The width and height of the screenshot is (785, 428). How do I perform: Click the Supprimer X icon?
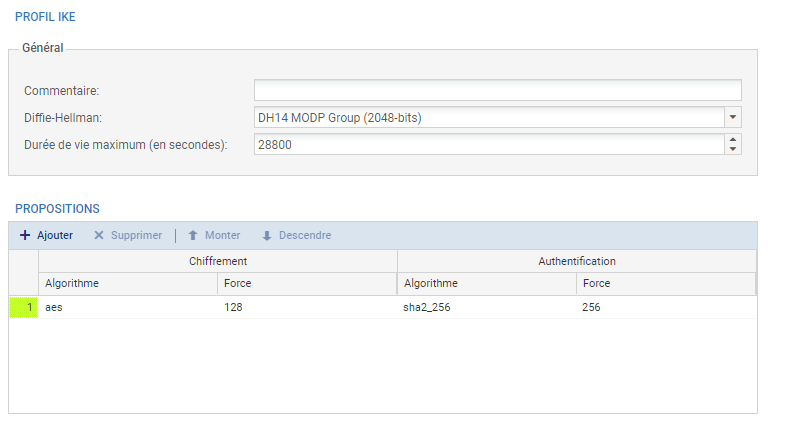click(x=99, y=235)
